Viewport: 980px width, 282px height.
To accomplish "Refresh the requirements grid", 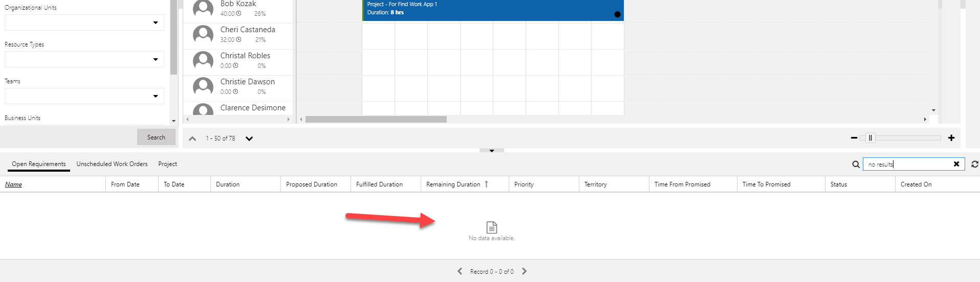I will point(974,165).
